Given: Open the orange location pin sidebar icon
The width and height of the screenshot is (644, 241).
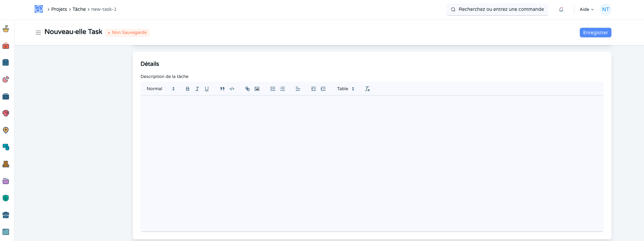Looking at the screenshot, I should click(6, 130).
